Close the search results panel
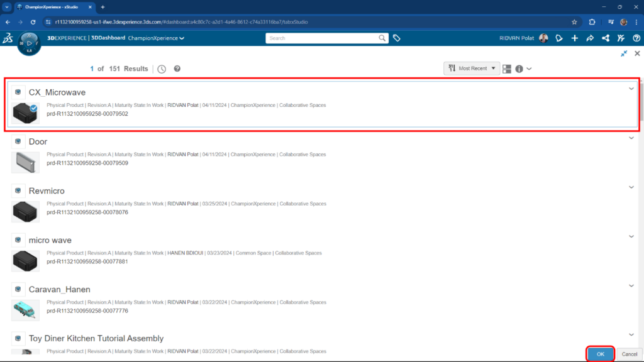Screen dimensions: 644x362 point(637,53)
